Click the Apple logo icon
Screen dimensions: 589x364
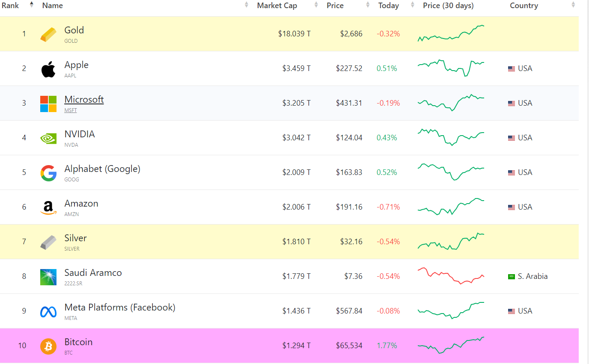(x=48, y=69)
